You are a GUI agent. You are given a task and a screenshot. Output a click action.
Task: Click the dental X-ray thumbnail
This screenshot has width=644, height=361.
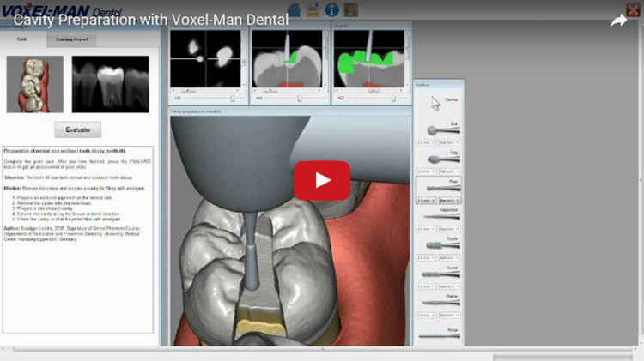point(111,84)
